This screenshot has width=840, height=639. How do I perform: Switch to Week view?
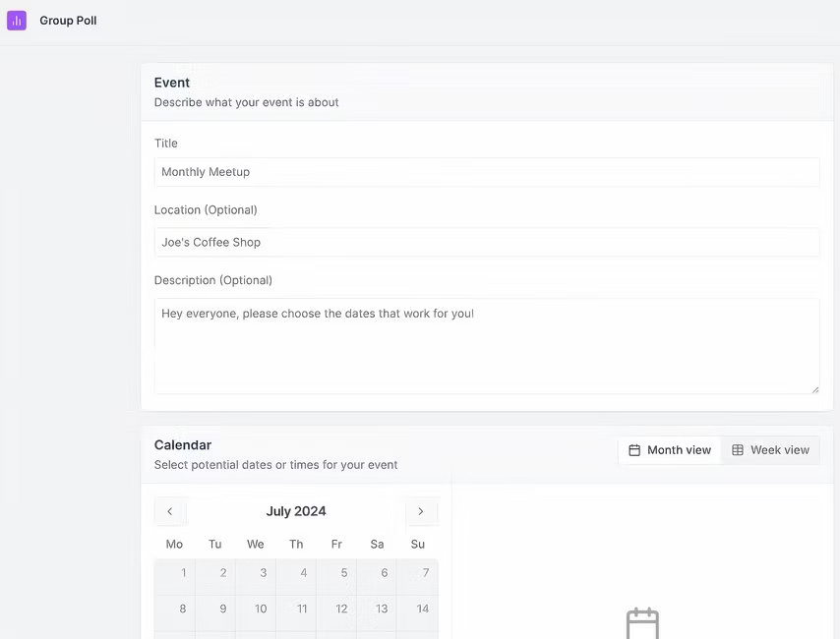(770, 449)
